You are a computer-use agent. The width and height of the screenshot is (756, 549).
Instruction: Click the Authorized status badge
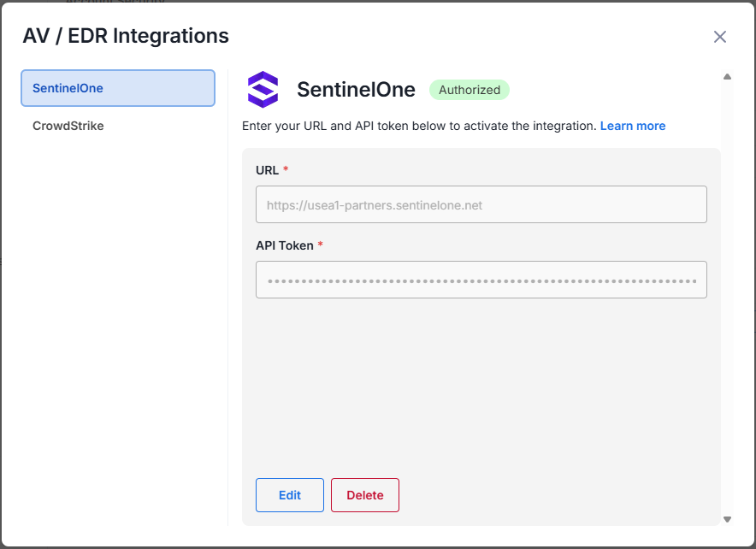pyautogui.click(x=470, y=90)
